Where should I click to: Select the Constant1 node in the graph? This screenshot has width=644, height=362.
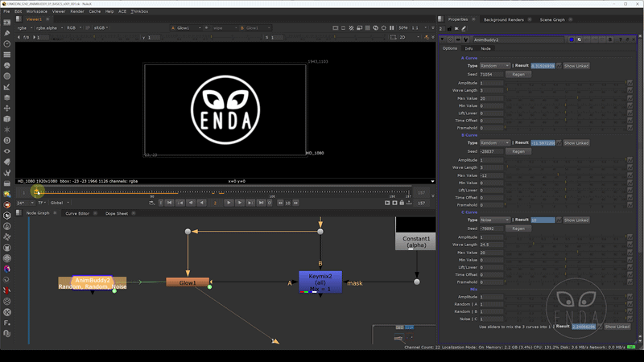(x=415, y=242)
